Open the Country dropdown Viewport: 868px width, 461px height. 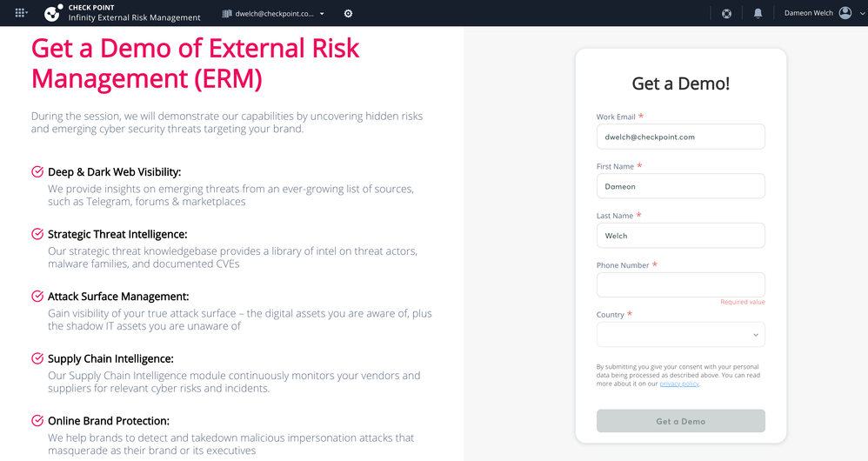680,334
